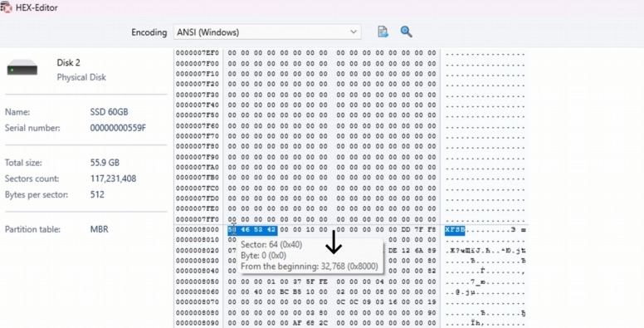Click the magnifier search icon

pyautogui.click(x=406, y=32)
